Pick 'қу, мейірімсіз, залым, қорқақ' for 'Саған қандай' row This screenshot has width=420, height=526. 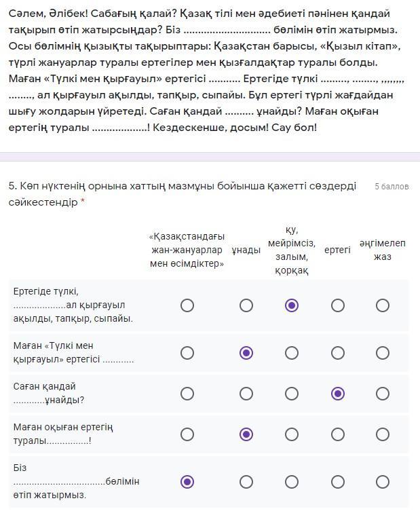click(292, 394)
